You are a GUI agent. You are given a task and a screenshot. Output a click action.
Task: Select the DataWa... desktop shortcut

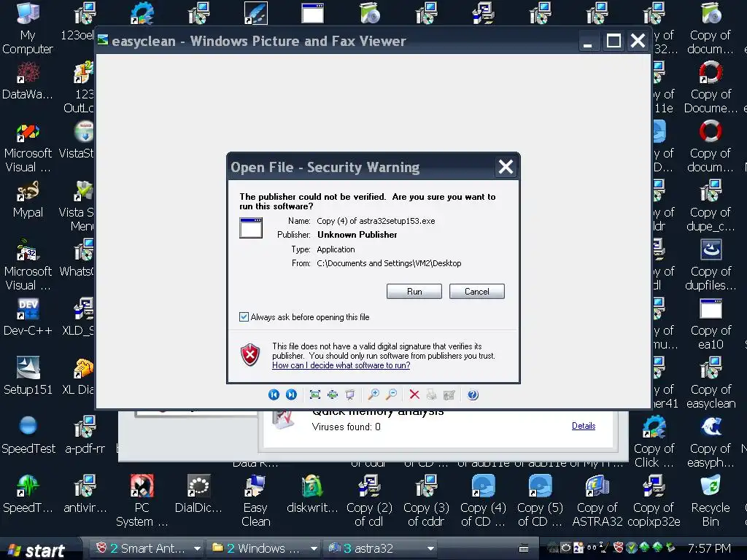[x=28, y=81]
